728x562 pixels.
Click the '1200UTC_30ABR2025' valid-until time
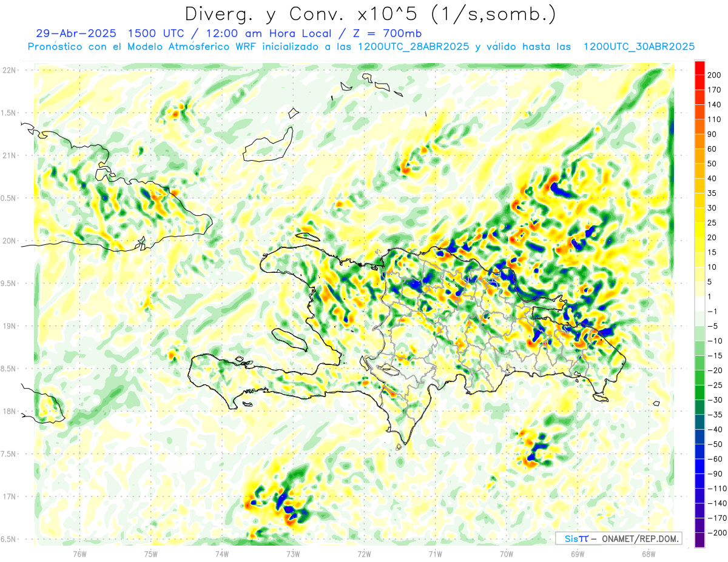pos(639,47)
